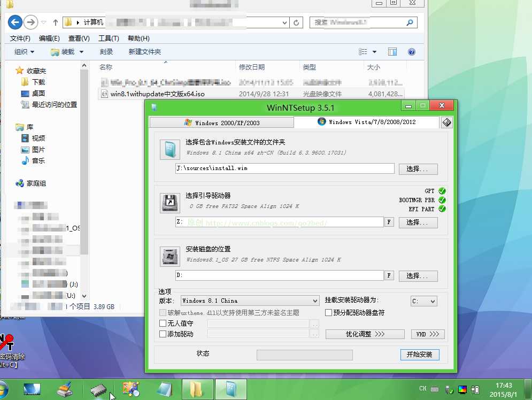The width and height of the screenshot is (532, 400).
Task: Expand the VHD >>> options
Action: click(x=428, y=334)
